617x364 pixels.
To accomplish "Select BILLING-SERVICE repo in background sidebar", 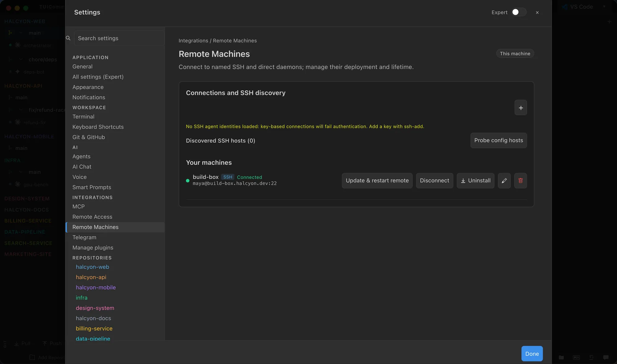I will 28,221.
